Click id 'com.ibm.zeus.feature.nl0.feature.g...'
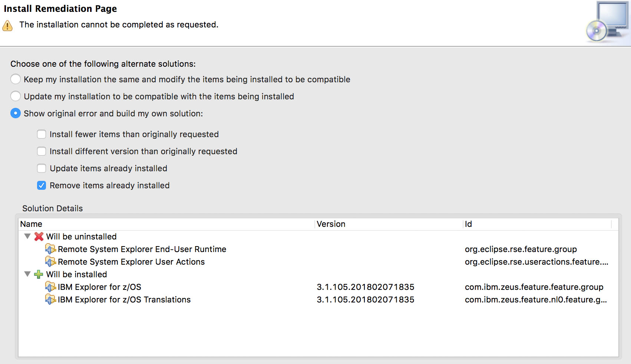631x364 pixels. pos(536,300)
